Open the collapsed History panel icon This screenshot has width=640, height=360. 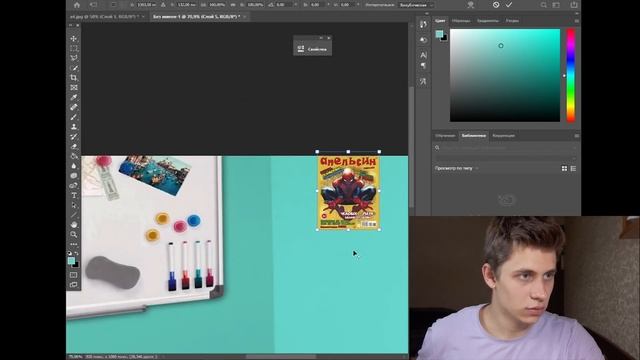click(423, 24)
